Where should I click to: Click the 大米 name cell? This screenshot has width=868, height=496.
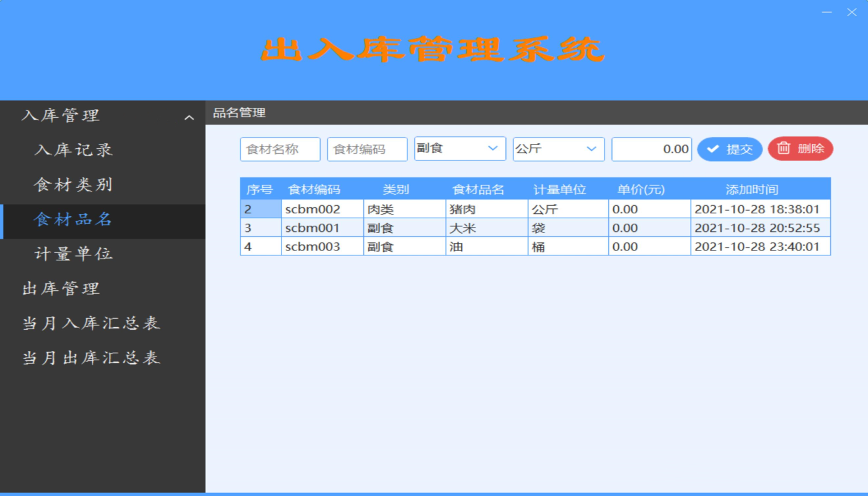click(487, 228)
